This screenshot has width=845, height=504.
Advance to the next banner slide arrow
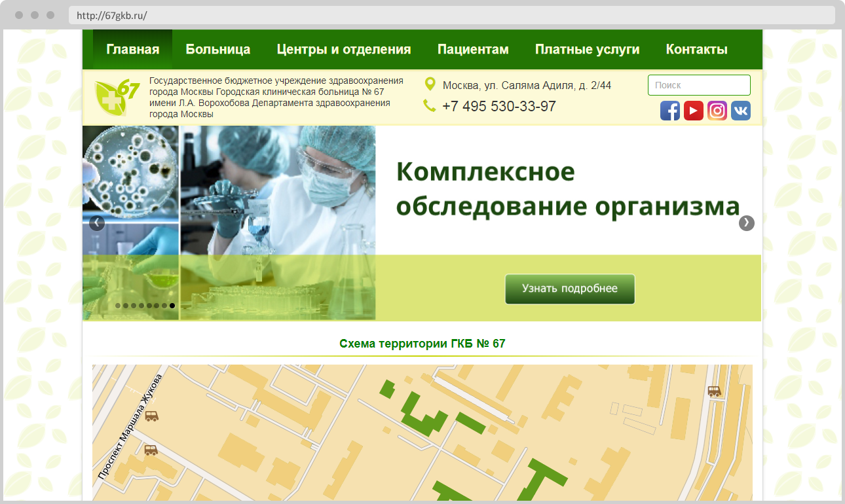[747, 223]
